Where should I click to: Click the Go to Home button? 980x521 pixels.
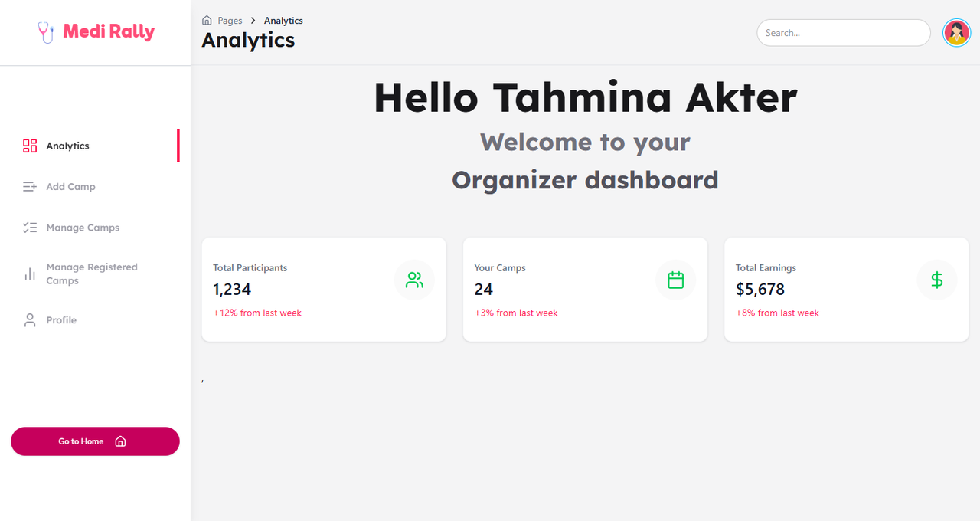click(x=95, y=441)
